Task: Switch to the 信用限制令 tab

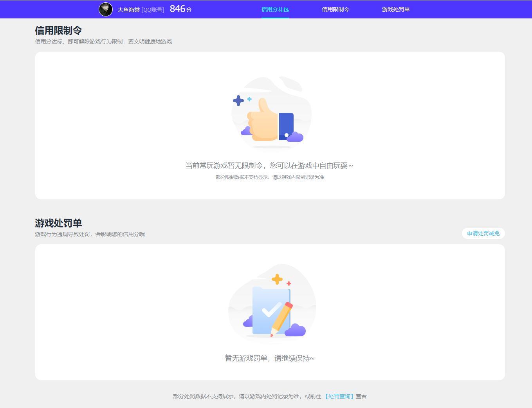Action: [x=335, y=9]
